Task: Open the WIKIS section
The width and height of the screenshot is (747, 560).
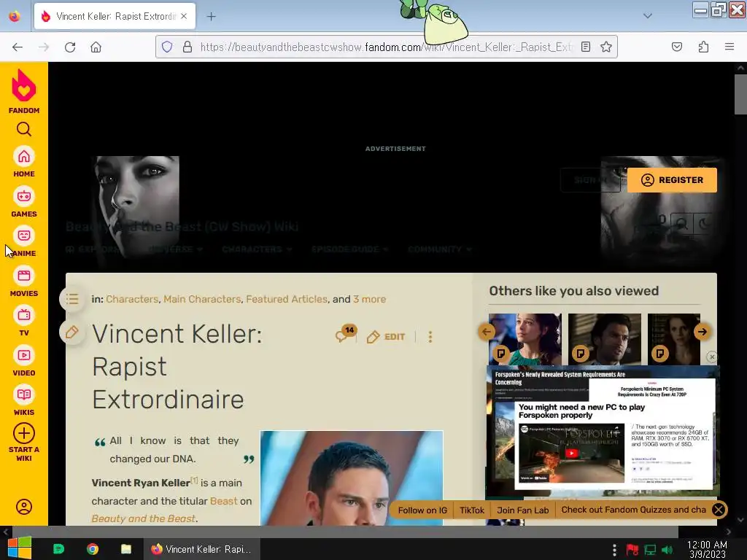Action: [x=24, y=400]
